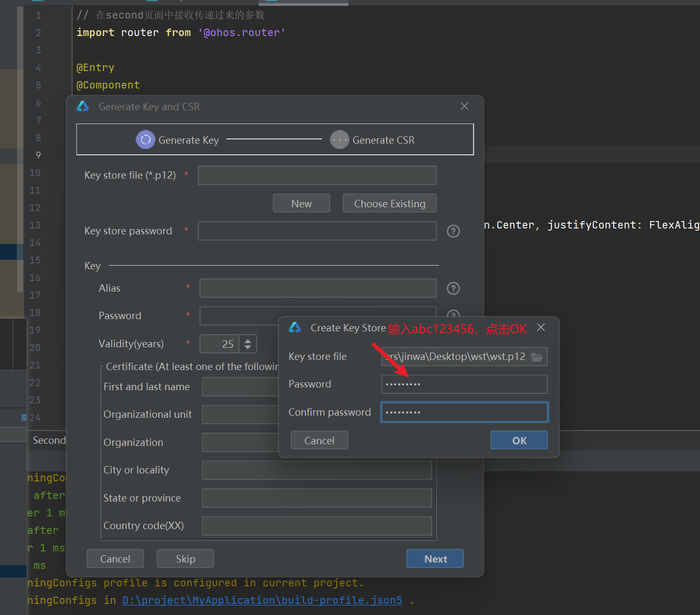This screenshot has width=700, height=615.
Task: Decrease Validity years with down arrow
Action: 248,348
